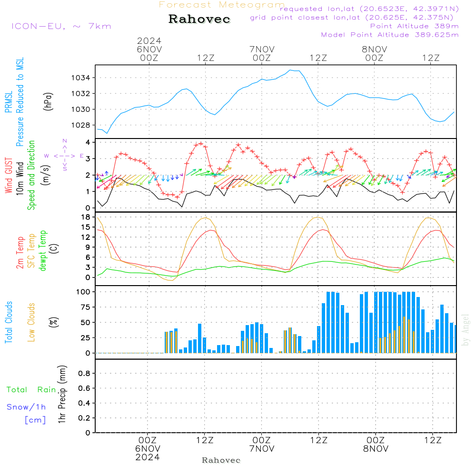Image resolution: width=476 pixels, height=476 pixels.
Task: Click the green "dewpt Temp" label
Action: pos(42,250)
